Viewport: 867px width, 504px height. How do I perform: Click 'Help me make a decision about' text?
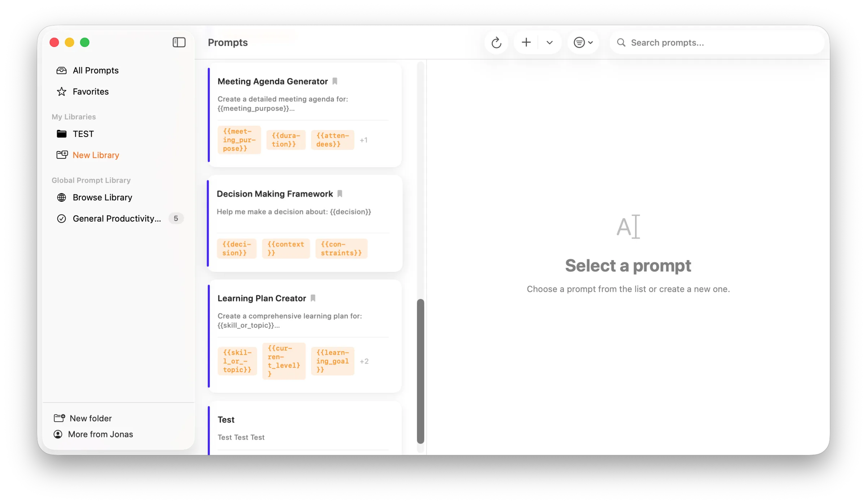pyautogui.click(x=294, y=212)
